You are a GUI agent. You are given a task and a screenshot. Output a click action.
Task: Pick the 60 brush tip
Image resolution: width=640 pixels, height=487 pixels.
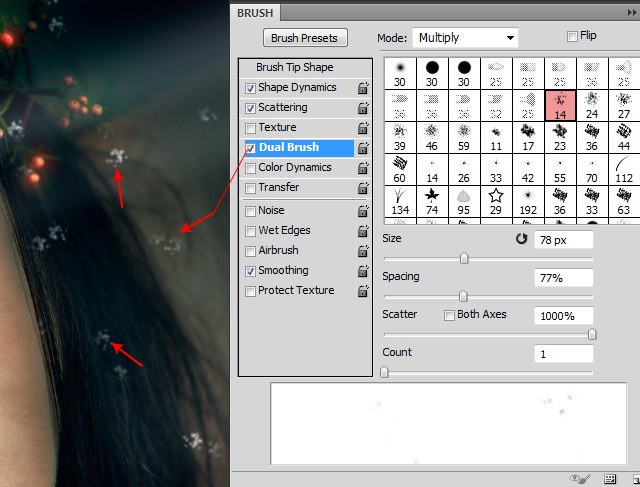400,170
